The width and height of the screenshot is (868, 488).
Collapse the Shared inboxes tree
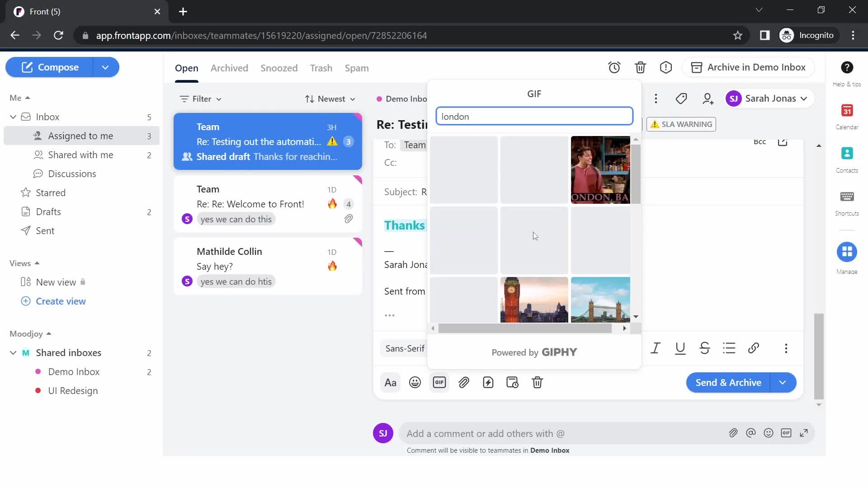(13, 353)
